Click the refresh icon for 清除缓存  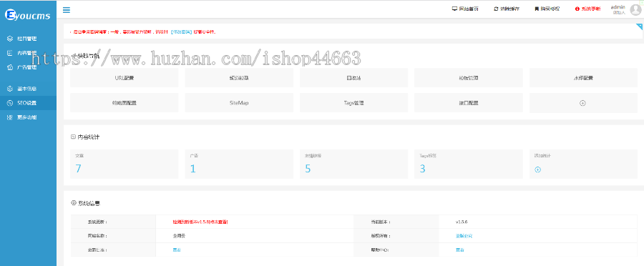pos(496,9)
